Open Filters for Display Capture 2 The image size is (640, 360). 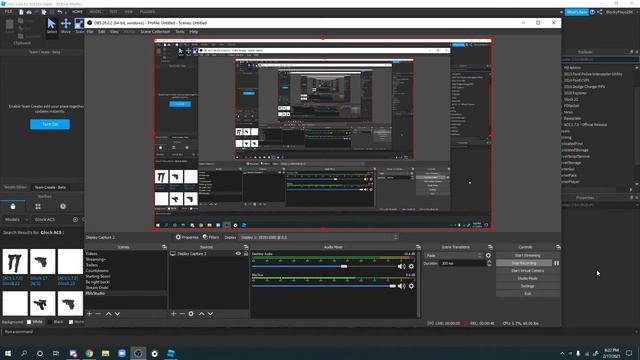211,237
